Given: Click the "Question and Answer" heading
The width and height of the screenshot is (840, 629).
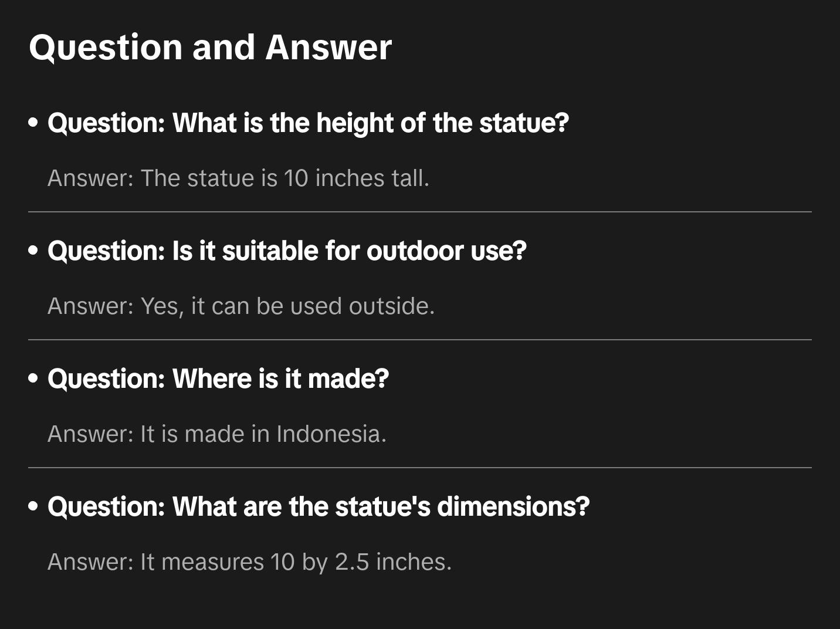Looking at the screenshot, I should 210,47.
